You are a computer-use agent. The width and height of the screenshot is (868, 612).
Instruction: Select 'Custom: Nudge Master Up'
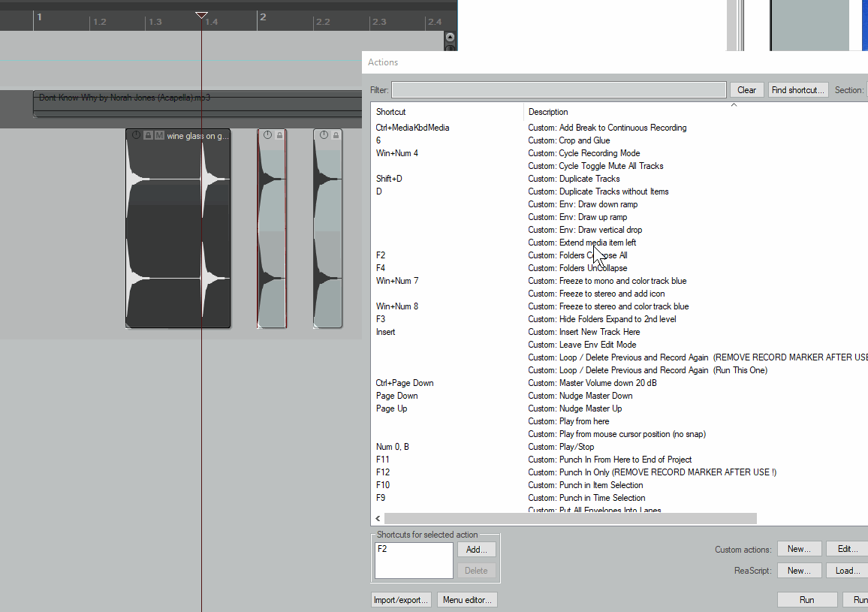[574, 408]
